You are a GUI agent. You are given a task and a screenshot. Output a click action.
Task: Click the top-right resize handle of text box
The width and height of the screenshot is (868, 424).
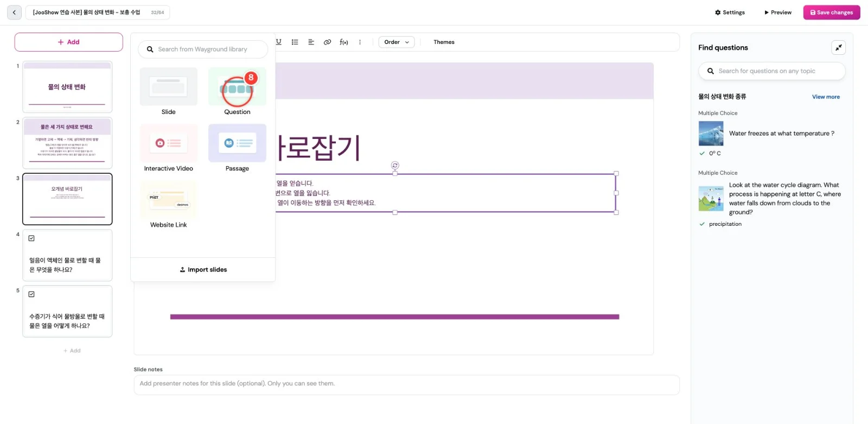coord(616,174)
